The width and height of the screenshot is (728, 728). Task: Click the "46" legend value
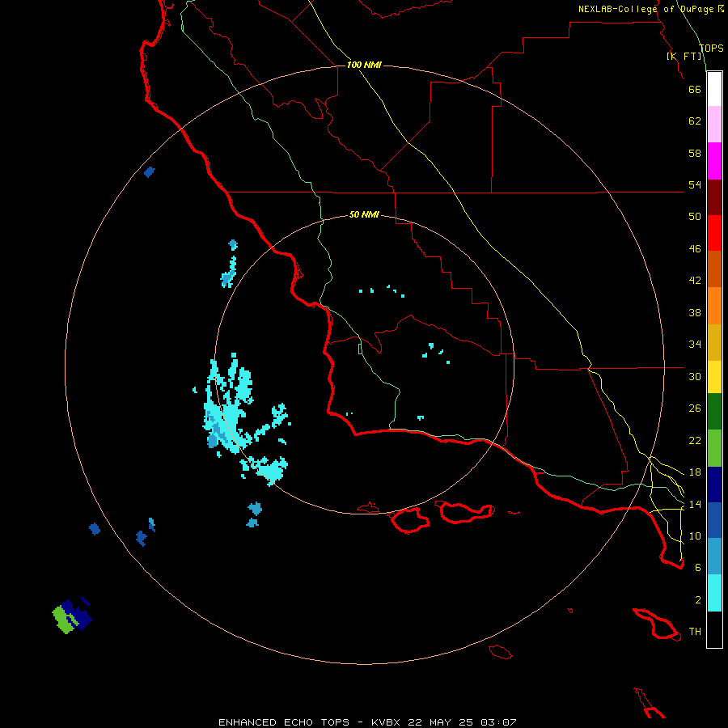695,249
